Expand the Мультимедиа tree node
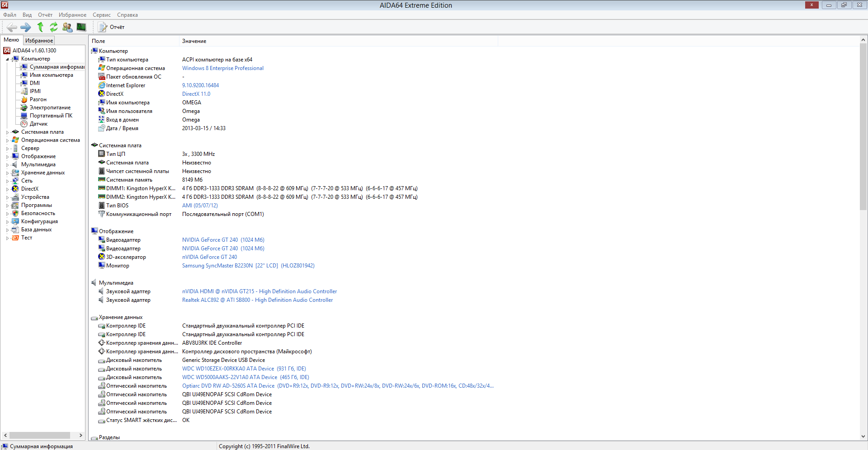Image resolution: width=868 pixels, height=450 pixels. (7, 165)
